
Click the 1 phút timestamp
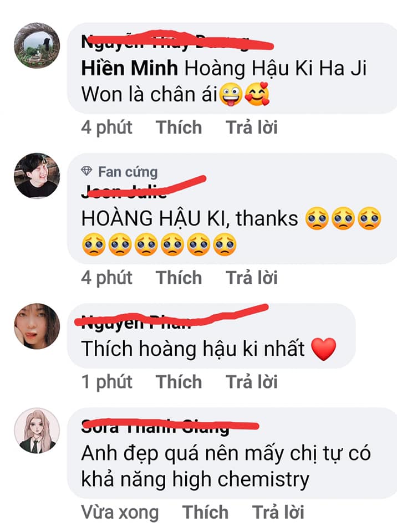(106, 382)
